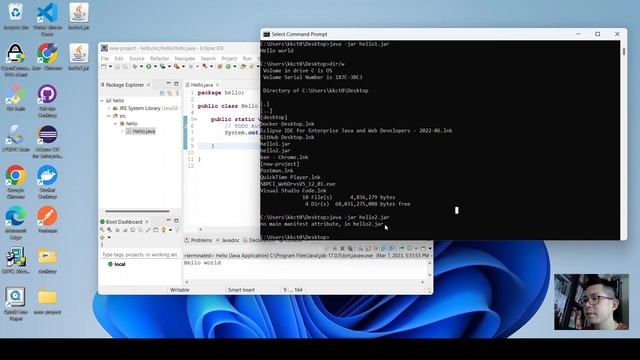Maximize the Package Explorer panel
Image resolution: width=640 pixels, height=360 pixels.
coord(176,84)
